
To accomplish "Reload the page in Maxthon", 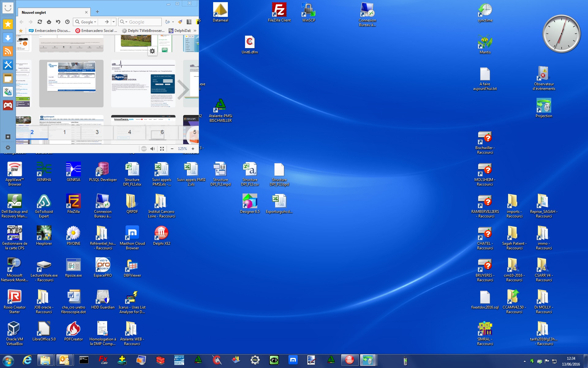I will 40,22.
